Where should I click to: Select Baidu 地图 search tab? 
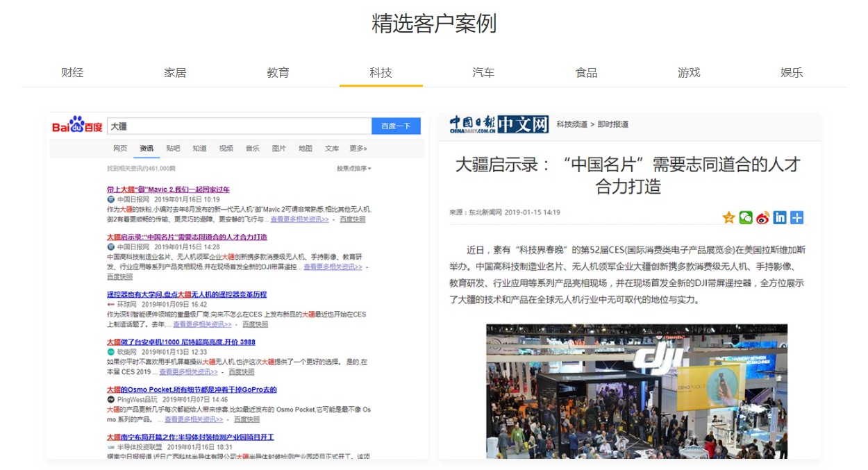coord(306,149)
